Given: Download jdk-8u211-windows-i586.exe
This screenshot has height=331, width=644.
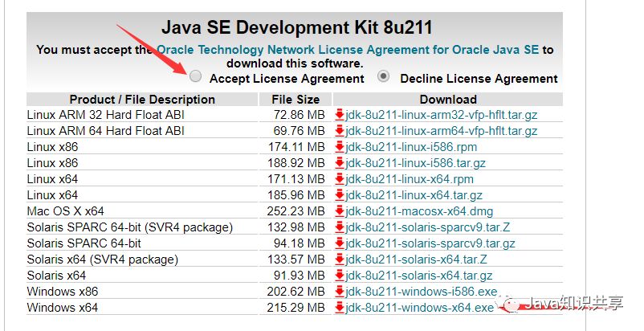Looking at the screenshot, I should click(422, 291).
